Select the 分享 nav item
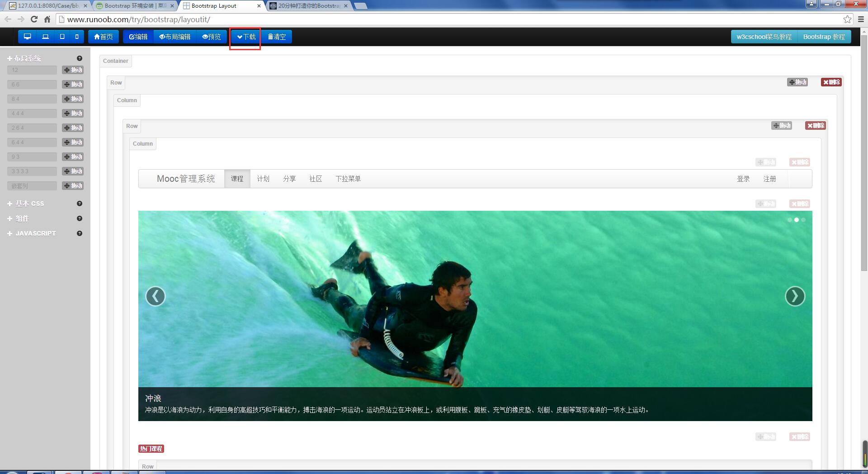 (289, 179)
